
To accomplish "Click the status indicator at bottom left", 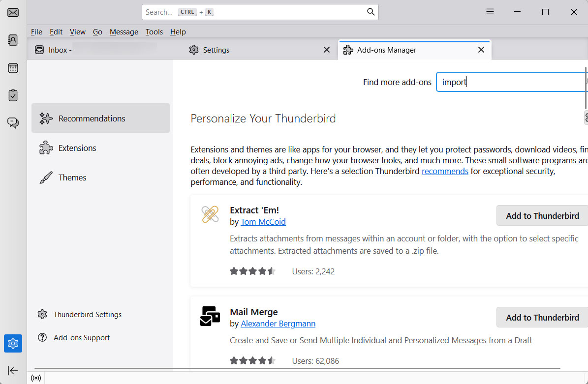I will pyautogui.click(x=36, y=378).
